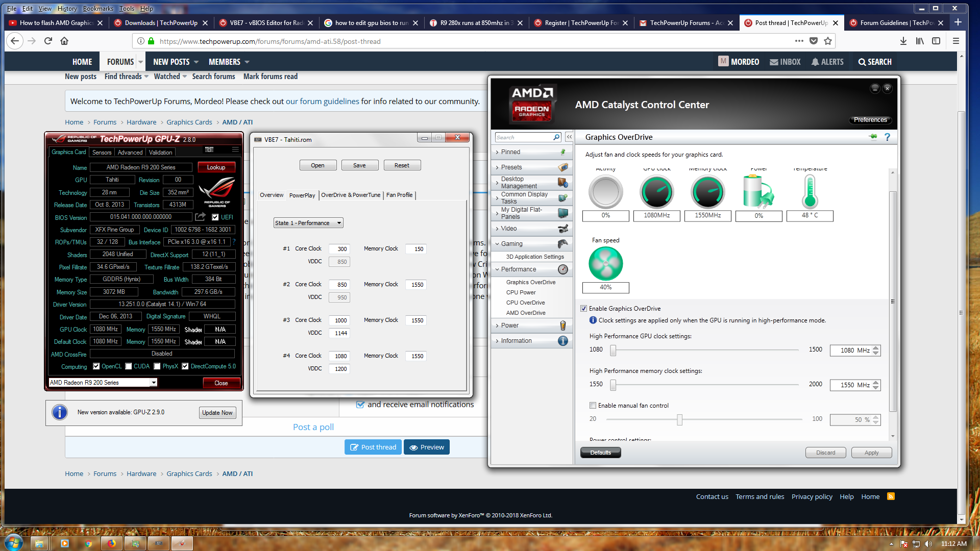Switch to the Overview tab in VBE7
The image size is (980, 551).
click(x=272, y=195)
